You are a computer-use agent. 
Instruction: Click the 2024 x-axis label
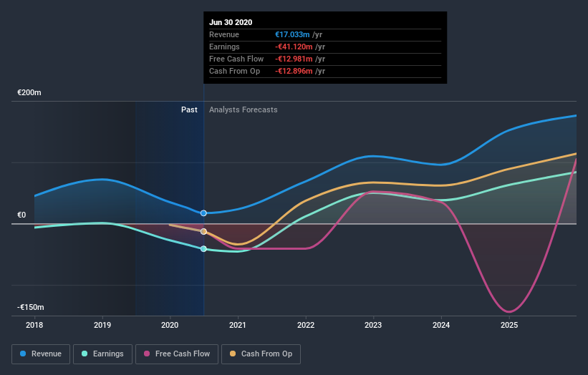coord(441,325)
